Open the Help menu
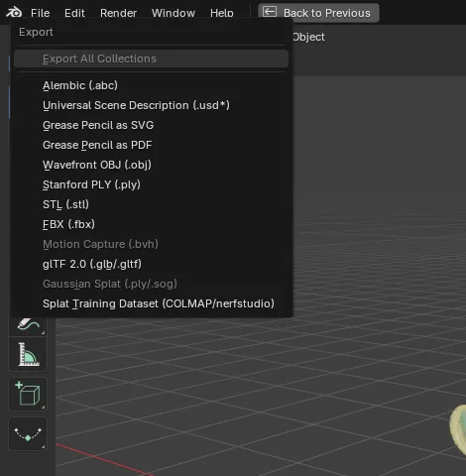 222,13
